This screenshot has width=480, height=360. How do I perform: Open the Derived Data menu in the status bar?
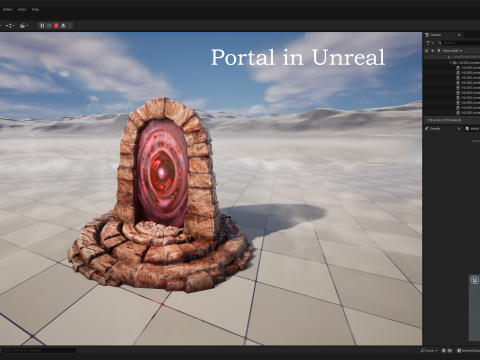pyautogui.click(x=468, y=350)
